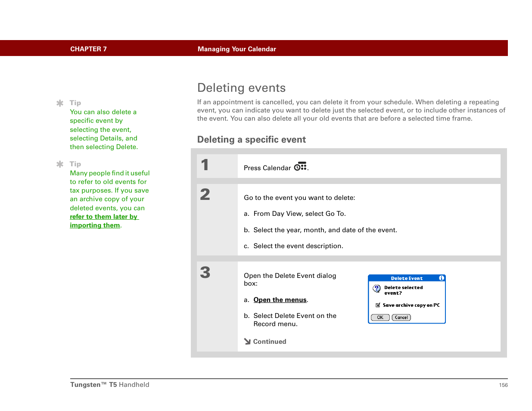Click the asterisk icon beside the second Tip

pyautogui.click(x=60, y=164)
